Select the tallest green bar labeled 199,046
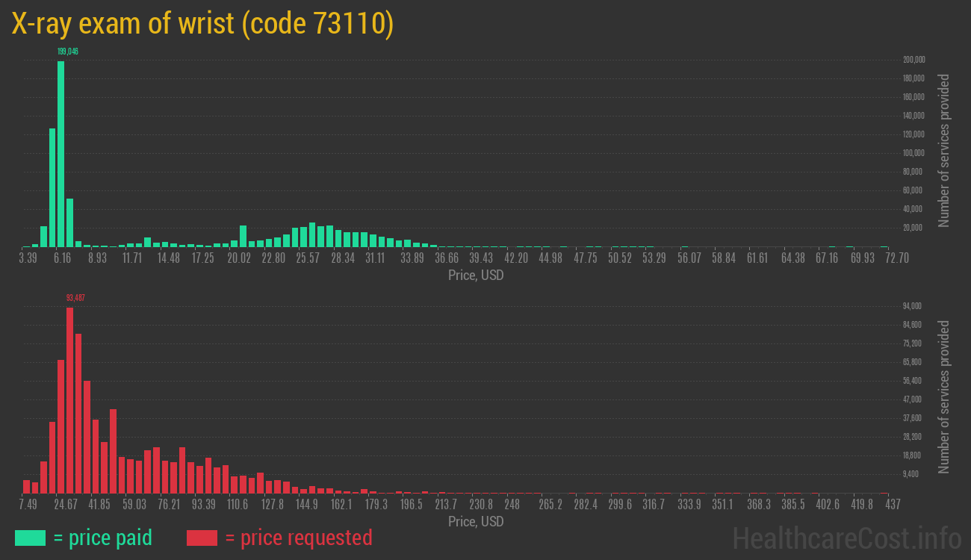971x560 pixels. [61, 154]
